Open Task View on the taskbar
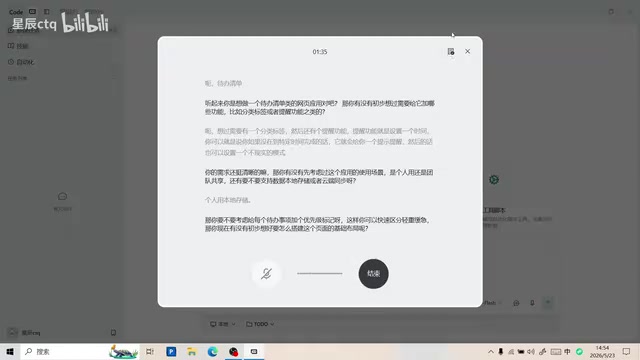The image size is (640, 360). [x=150, y=351]
